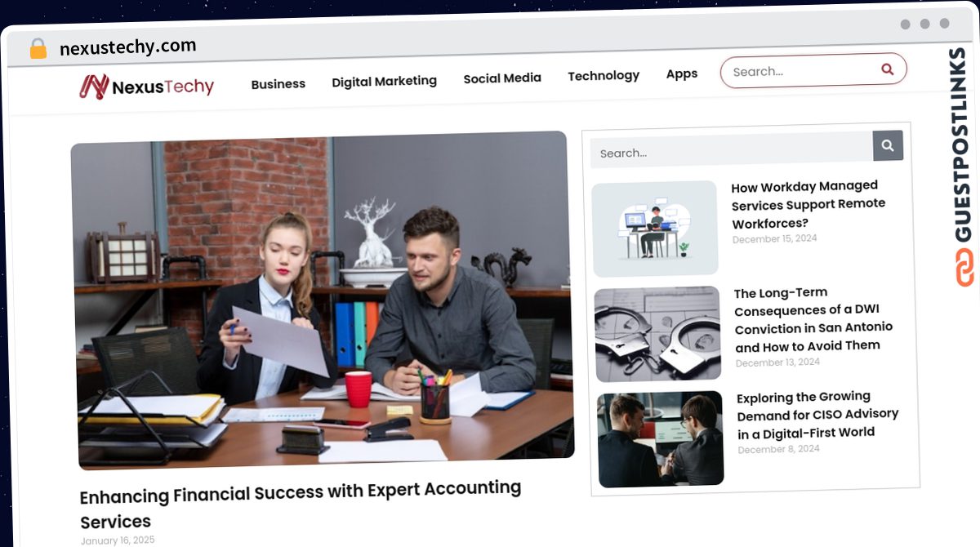980x547 pixels.
Task: Click the orange padlock icon
Action: 38,49
